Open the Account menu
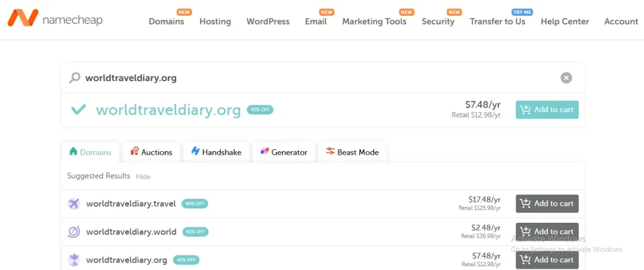This screenshot has height=270, width=644. (x=621, y=21)
